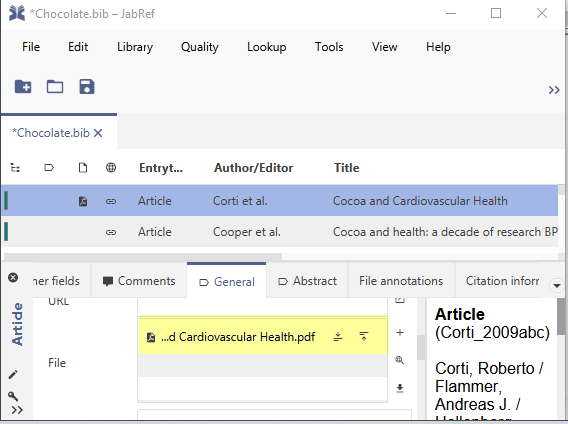Expand the sidebar double-chevron at bottom left
The image size is (568, 424).
pos(17,410)
